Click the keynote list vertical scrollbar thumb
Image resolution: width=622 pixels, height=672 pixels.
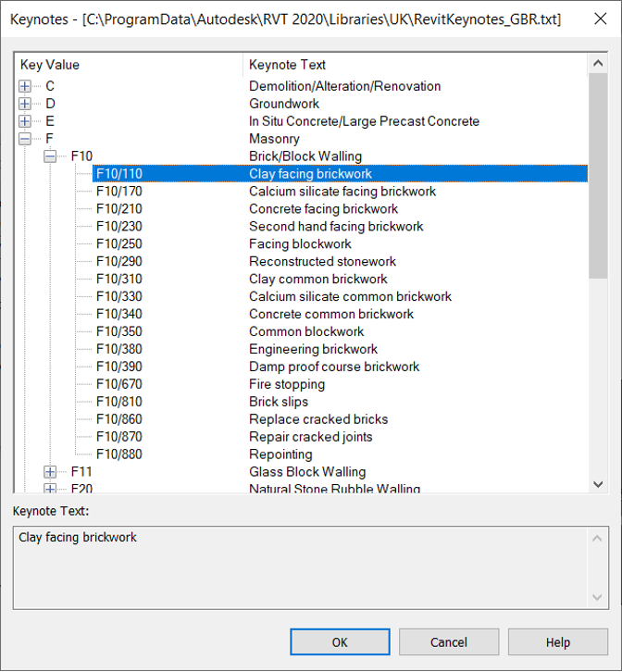598,176
